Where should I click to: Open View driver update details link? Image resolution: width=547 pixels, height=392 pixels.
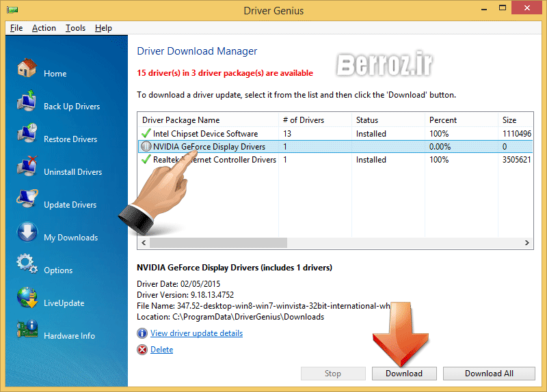(x=196, y=333)
